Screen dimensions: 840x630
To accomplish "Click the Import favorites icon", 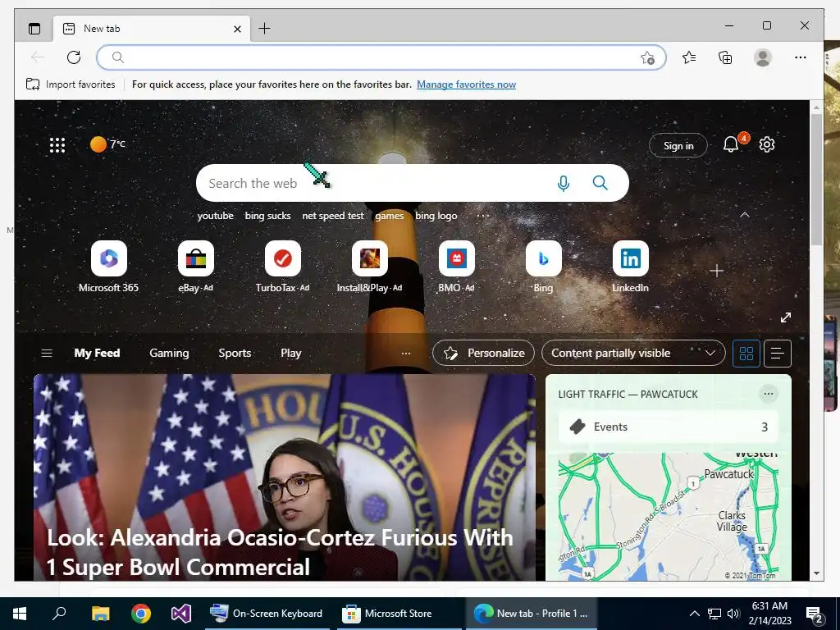I will tap(33, 84).
